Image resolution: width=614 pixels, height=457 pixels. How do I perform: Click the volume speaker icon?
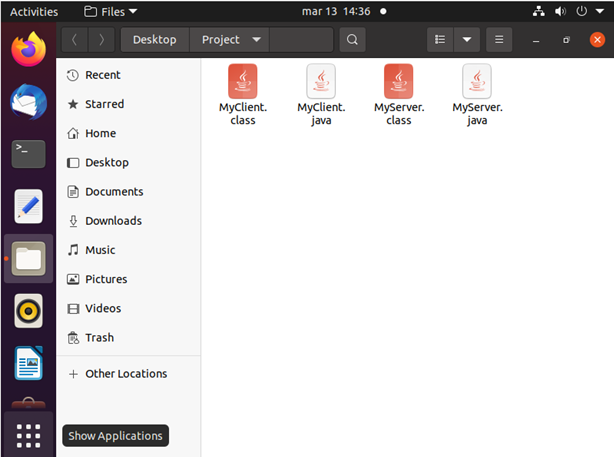[x=560, y=11]
